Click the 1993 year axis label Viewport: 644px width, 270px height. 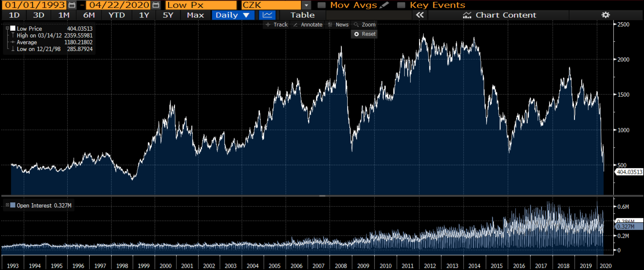coord(13,266)
